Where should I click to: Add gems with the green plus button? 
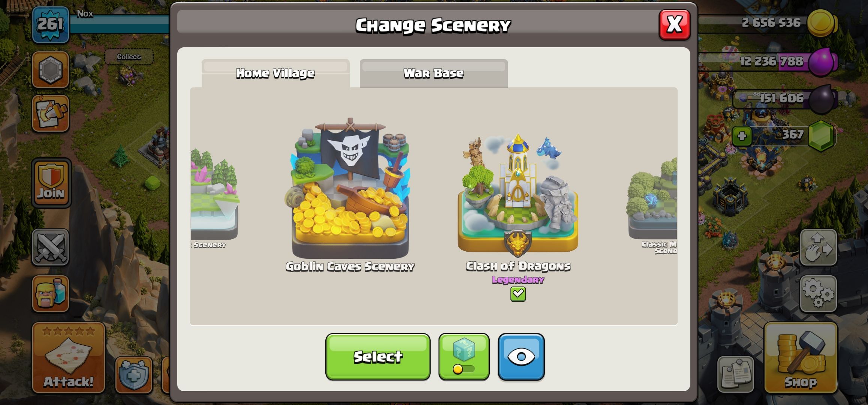(742, 136)
